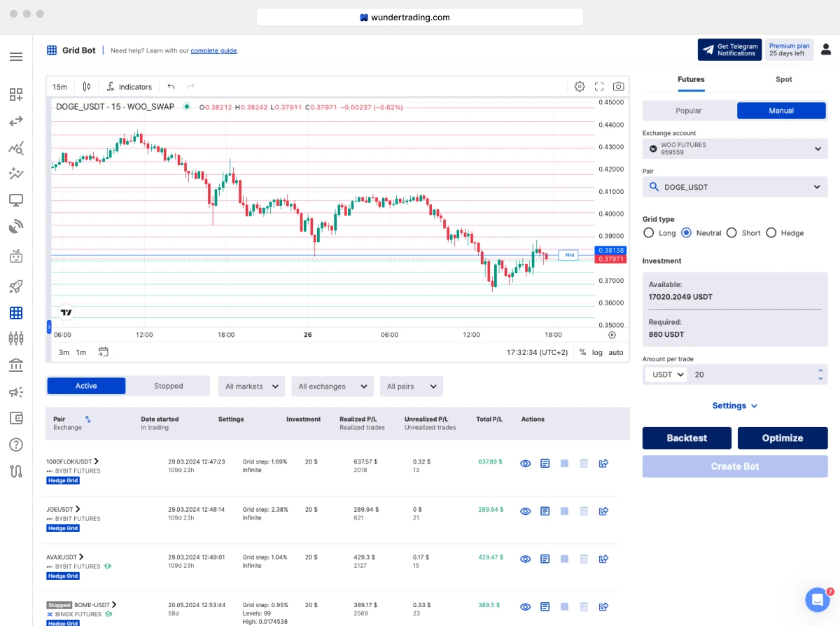
Task: Open the chat support bubble
Action: 817,599
